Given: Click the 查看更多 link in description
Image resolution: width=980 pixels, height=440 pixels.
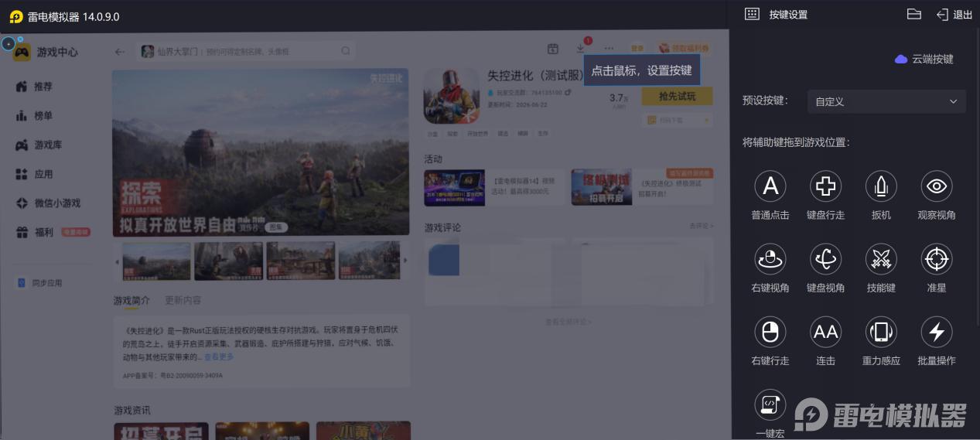Looking at the screenshot, I should [219, 357].
